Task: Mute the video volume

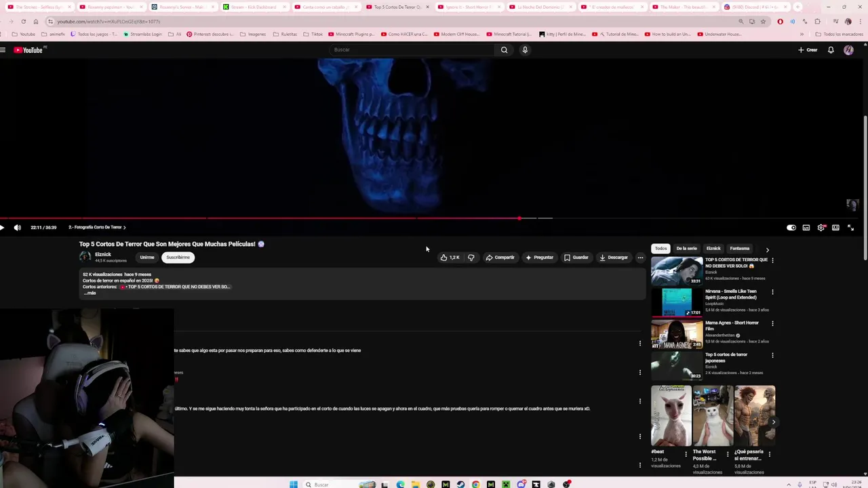Action: 18,227
